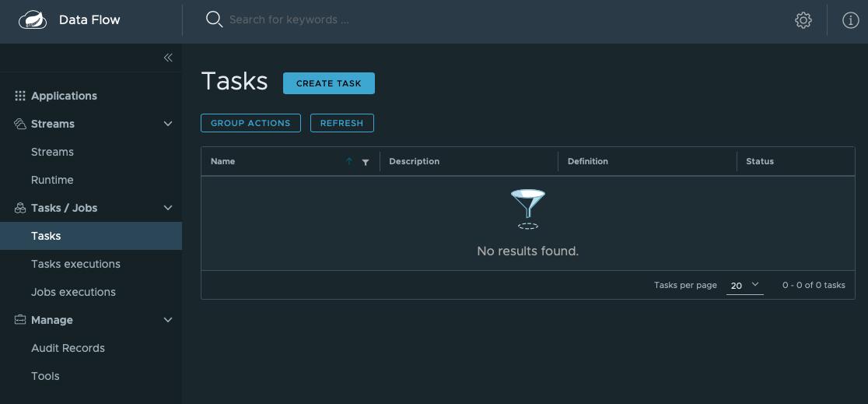This screenshot has width=868, height=404.
Task: Open the GROUP ACTIONS button
Action: click(250, 123)
